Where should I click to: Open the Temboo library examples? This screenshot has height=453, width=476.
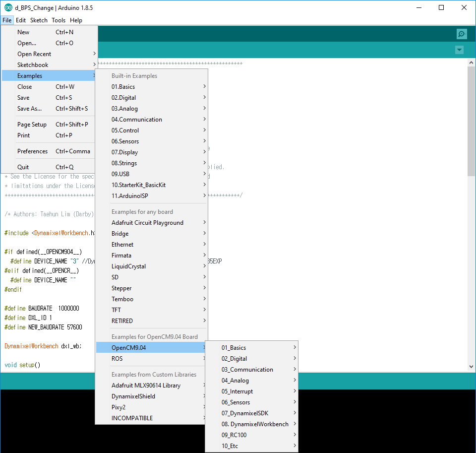(152, 299)
